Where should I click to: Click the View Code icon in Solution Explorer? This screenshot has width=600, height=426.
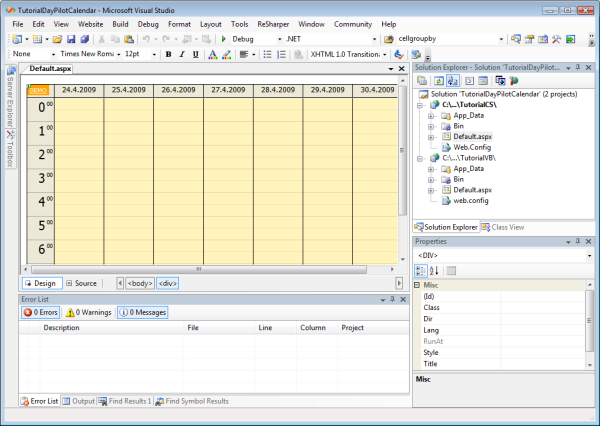(x=470, y=81)
